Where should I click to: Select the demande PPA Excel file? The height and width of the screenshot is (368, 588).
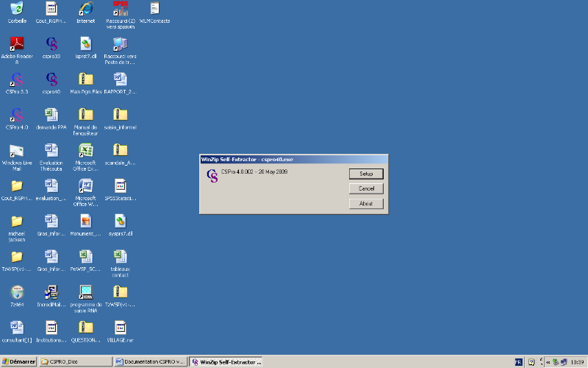point(51,118)
